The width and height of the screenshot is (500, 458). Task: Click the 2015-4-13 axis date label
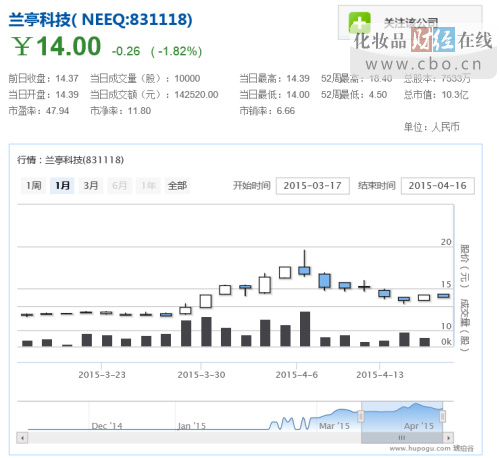click(380, 375)
